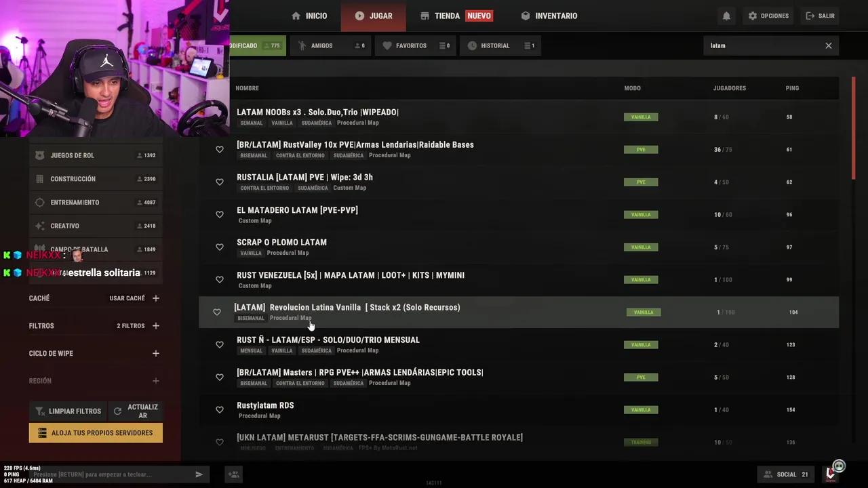Click Aloja Tus Propios Servidores

tap(96, 433)
